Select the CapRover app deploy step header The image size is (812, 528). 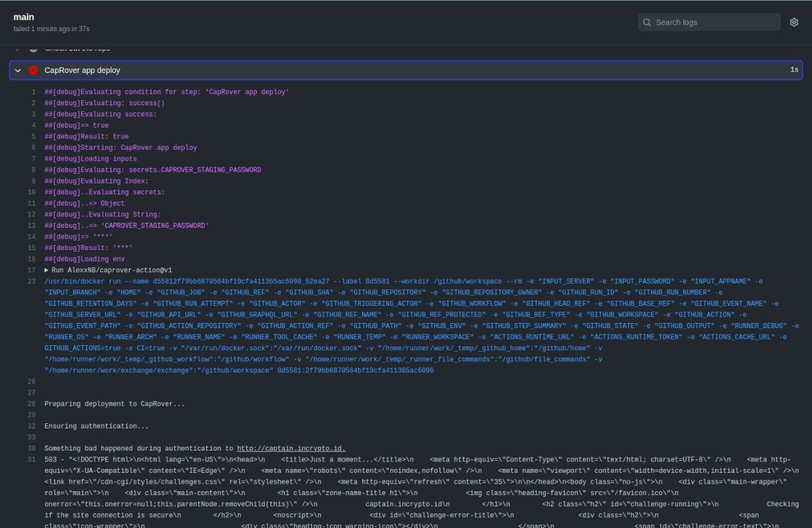tap(406, 70)
